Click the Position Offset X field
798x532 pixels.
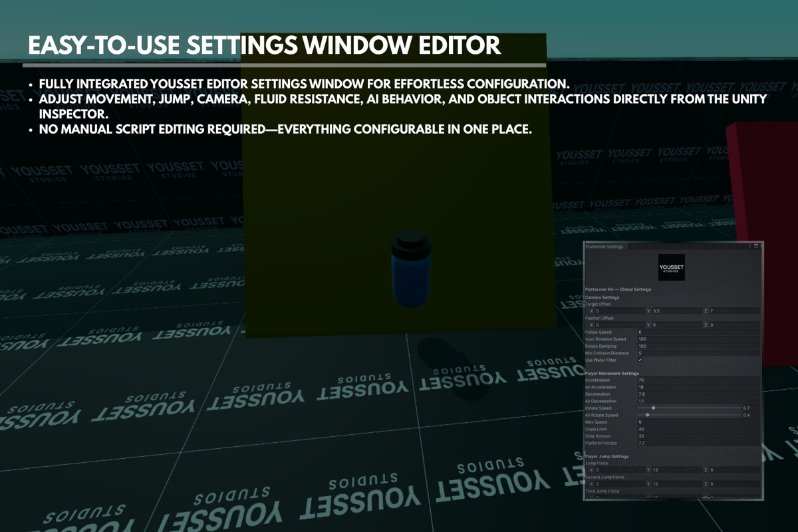[x=620, y=325]
